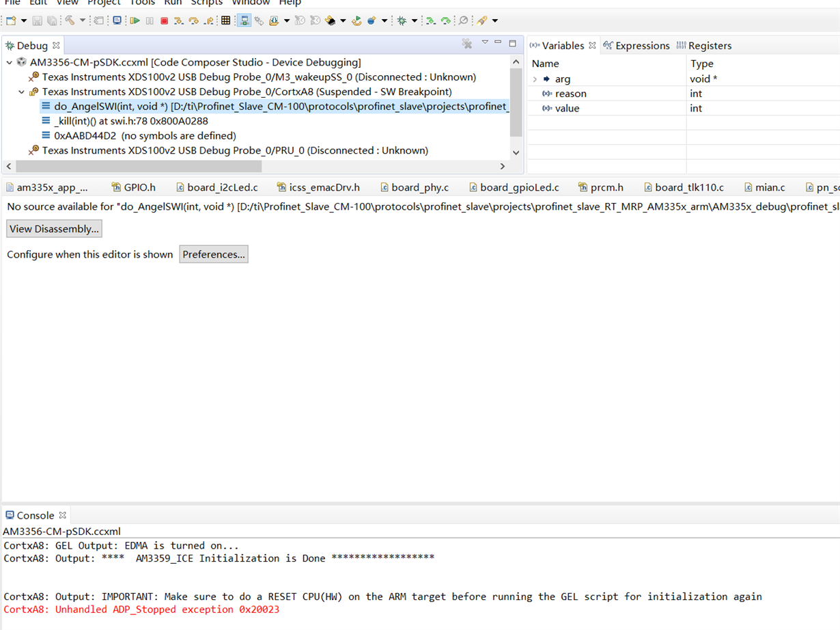Click the Step Return icon

(x=209, y=20)
